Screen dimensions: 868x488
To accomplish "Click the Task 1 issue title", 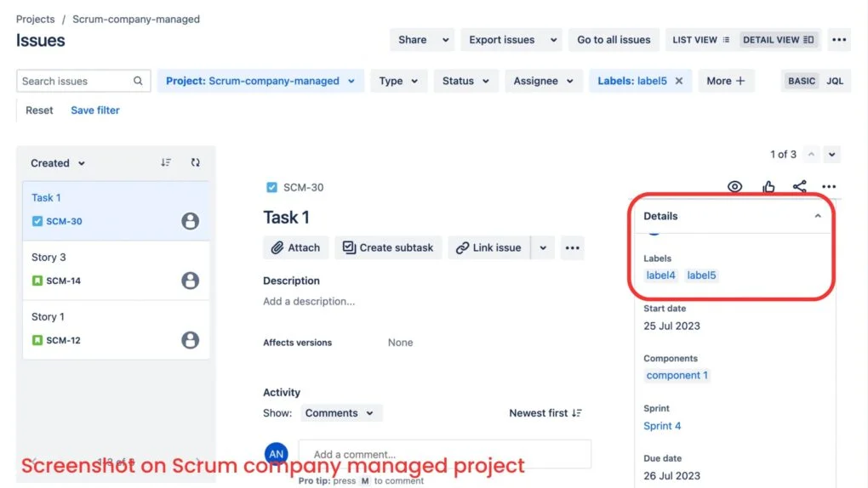I will pos(286,218).
